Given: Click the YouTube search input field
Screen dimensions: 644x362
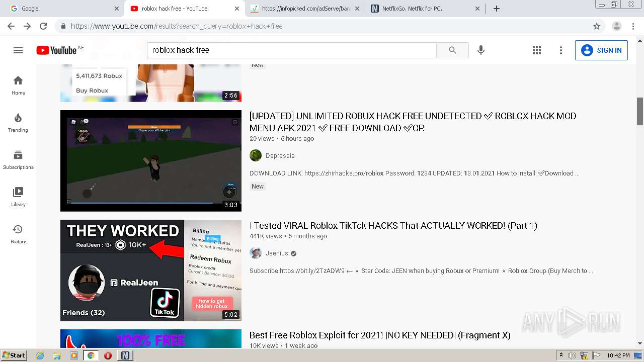Looking at the screenshot, I should 292,50.
